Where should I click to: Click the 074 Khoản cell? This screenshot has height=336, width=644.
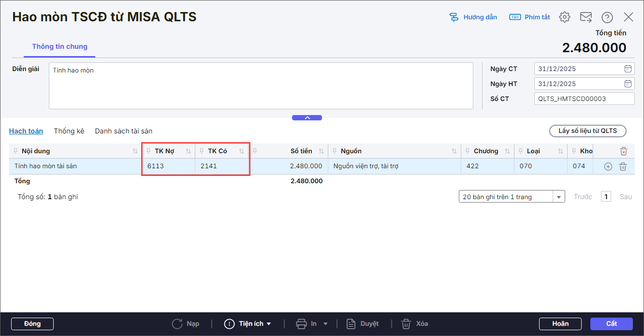(580, 166)
